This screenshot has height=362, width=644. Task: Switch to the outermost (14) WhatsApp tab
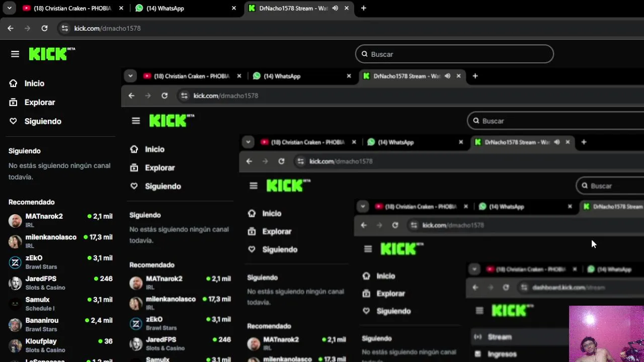[185, 8]
